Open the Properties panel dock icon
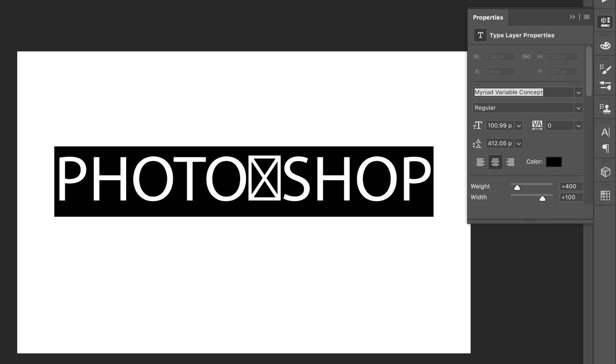The width and height of the screenshot is (616, 364). point(605,22)
